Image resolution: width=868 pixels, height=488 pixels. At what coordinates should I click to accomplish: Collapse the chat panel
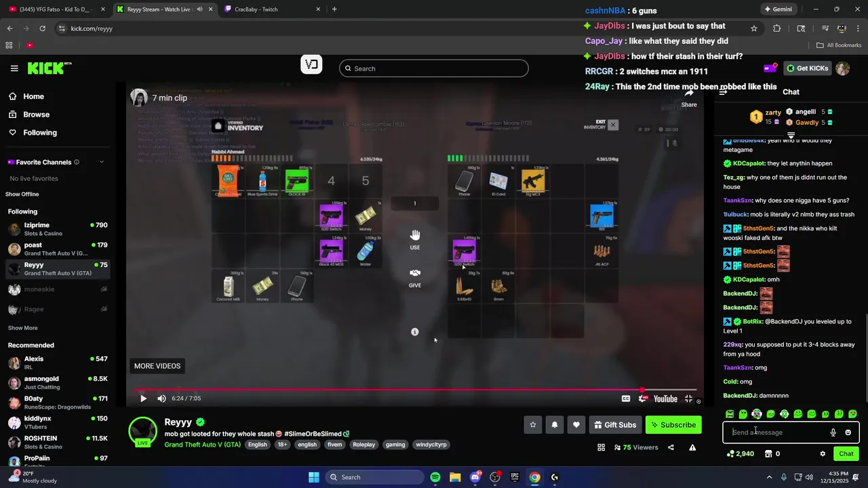click(724, 91)
